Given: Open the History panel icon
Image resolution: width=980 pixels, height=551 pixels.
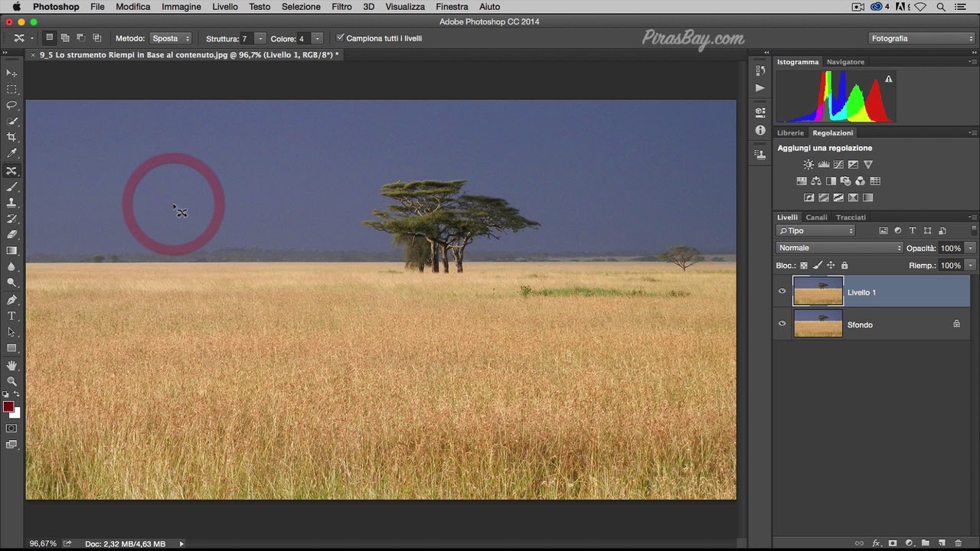Looking at the screenshot, I should tap(759, 70).
